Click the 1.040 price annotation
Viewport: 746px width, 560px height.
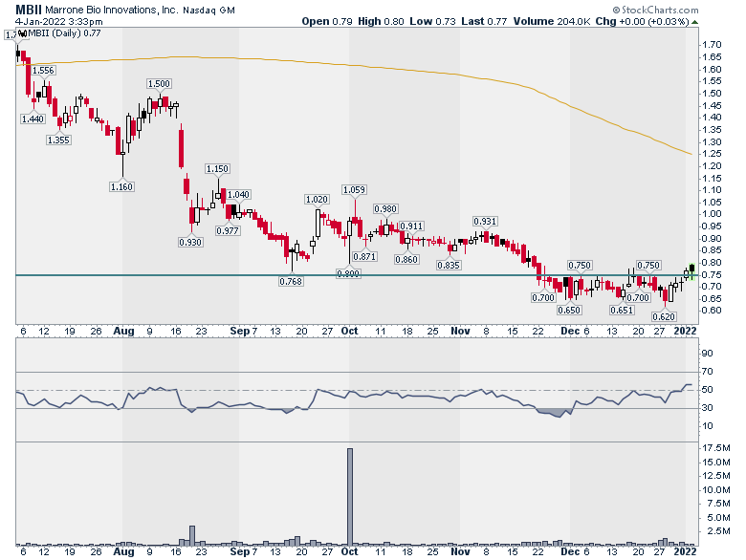coord(238,194)
